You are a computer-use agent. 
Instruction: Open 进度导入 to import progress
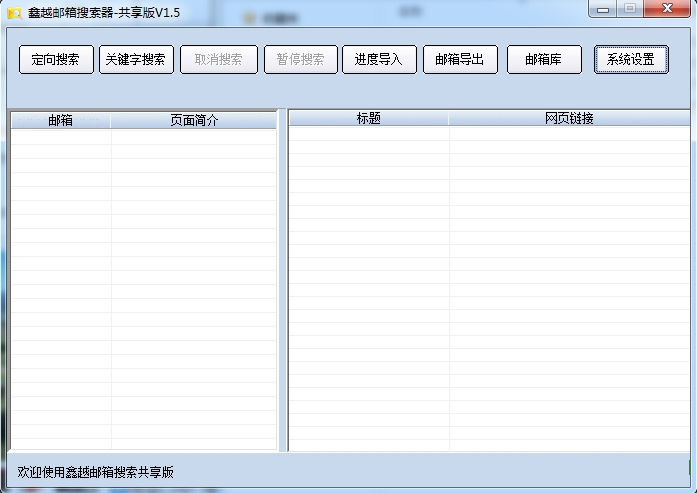coord(379,59)
